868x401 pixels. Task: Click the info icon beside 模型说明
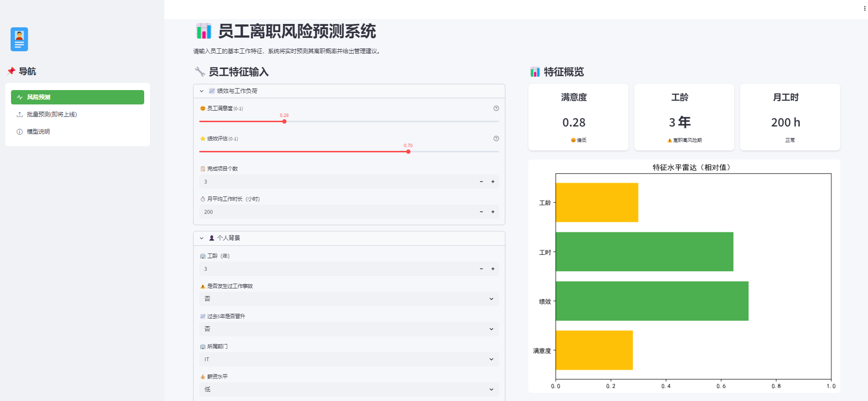pyautogui.click(x=20, y=132)
